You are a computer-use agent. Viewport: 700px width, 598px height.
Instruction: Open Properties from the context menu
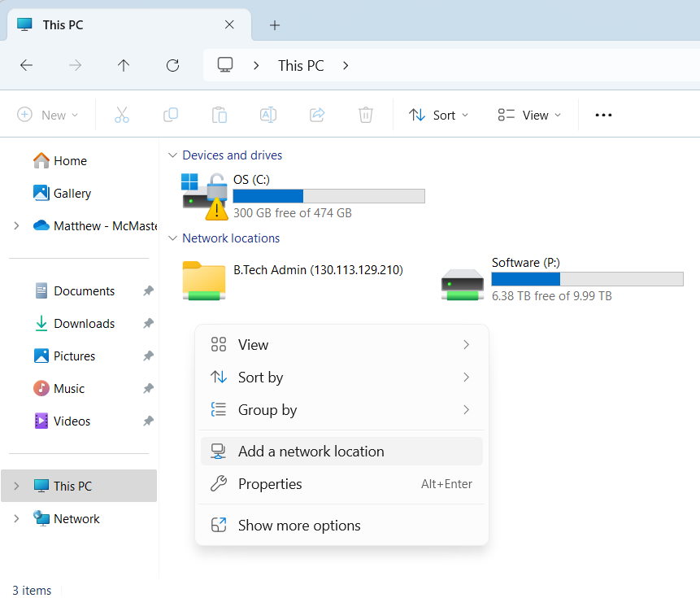point(269,484)
